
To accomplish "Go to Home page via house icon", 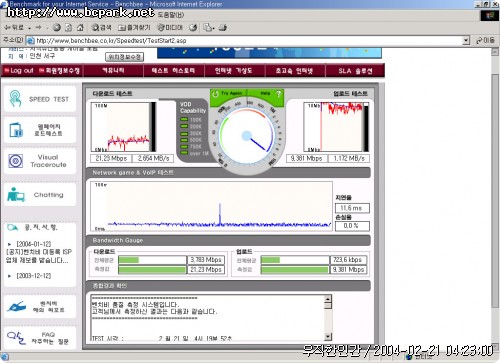I will [x=80, y=28].
